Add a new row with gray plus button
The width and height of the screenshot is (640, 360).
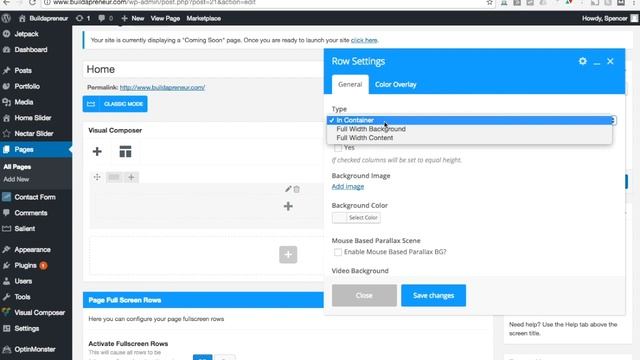pos(288,255)
